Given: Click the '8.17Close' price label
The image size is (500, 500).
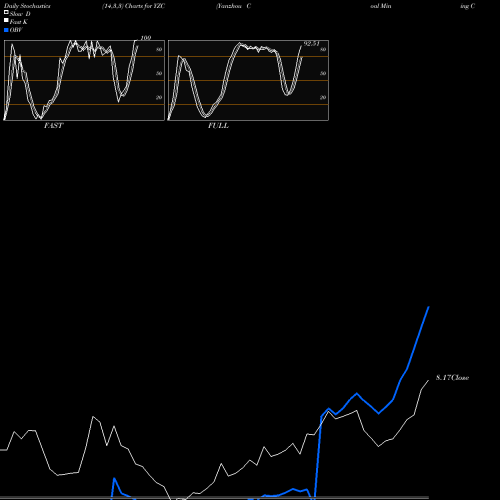Looking at the screenshot, I should tap(452, 378).
